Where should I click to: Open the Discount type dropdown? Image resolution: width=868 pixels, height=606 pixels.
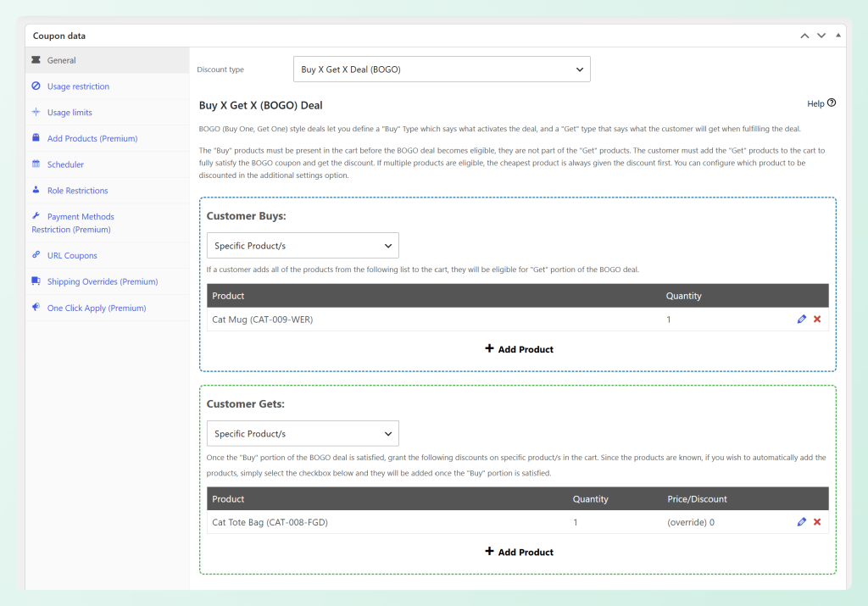[x=442, y=69]
